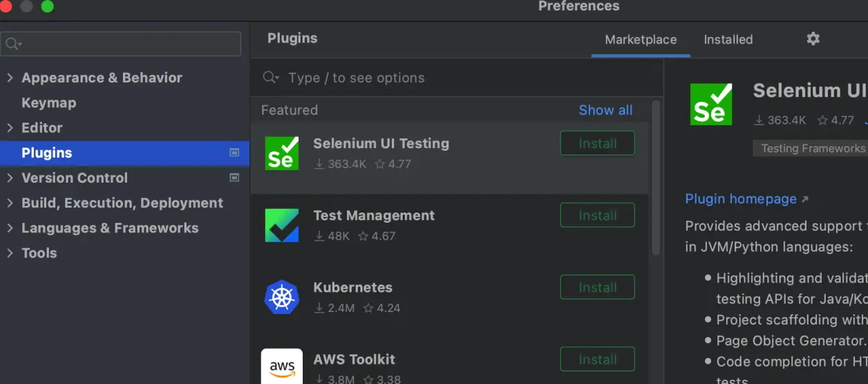The image size is (868, 384).
Task: Click the plugin list vertical scrollbar
Action: [656, 179]
